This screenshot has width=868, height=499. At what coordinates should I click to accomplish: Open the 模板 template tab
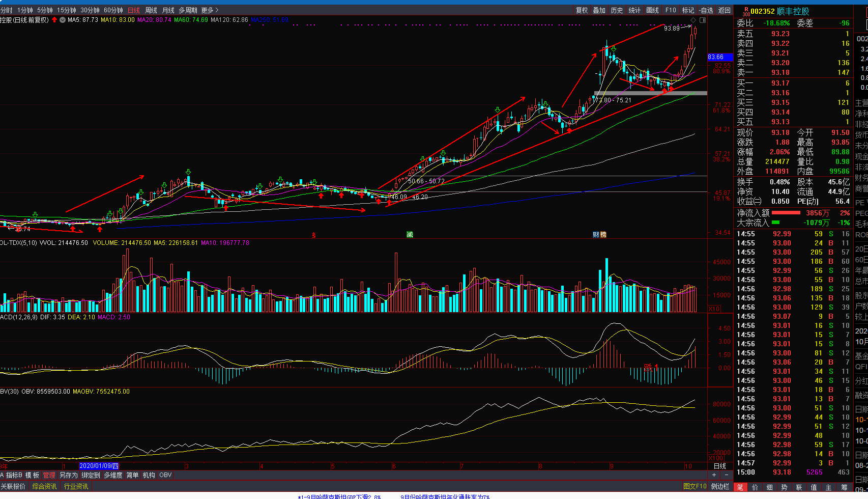tap(32, 475)
